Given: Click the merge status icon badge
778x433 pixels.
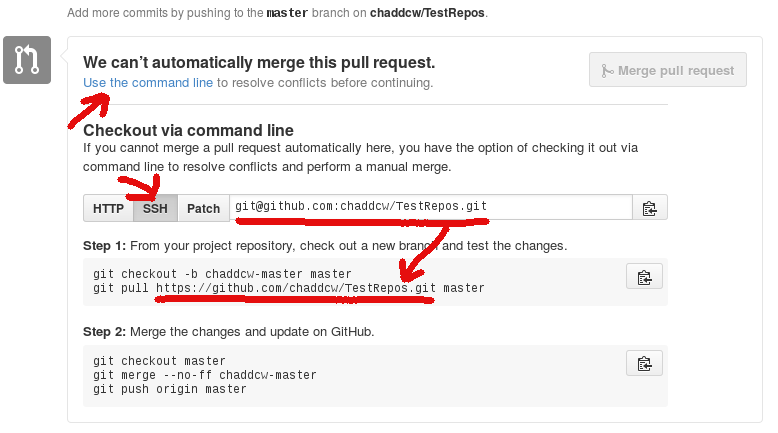Looking at the screenshot, I should coord(27,60).
